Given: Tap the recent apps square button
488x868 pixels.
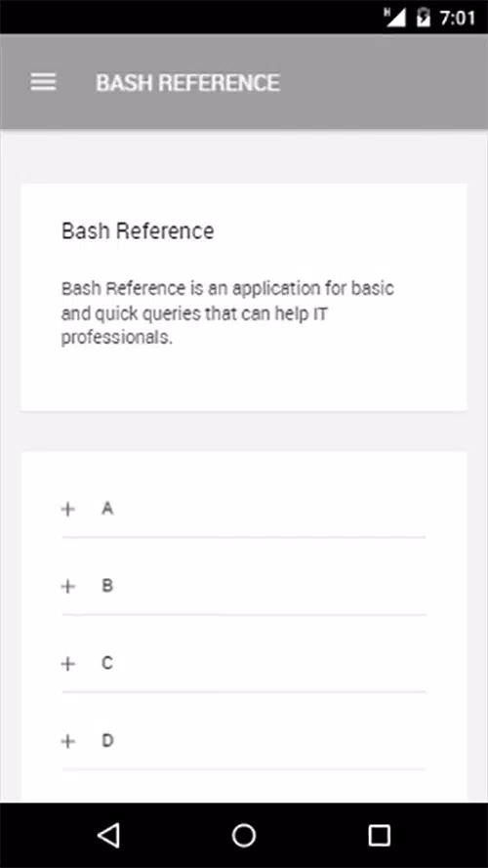Looking at the screenshot, I should point(380,835).
